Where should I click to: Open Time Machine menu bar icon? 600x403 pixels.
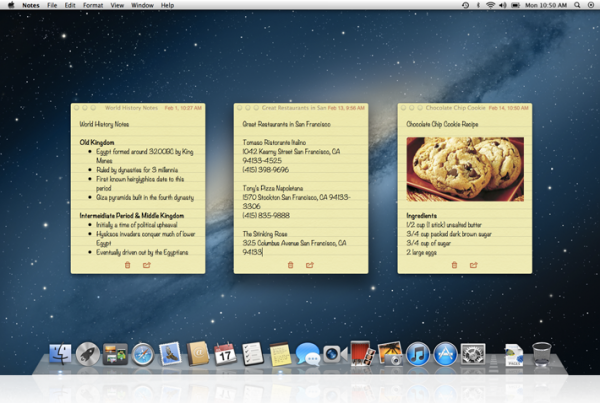465,5
